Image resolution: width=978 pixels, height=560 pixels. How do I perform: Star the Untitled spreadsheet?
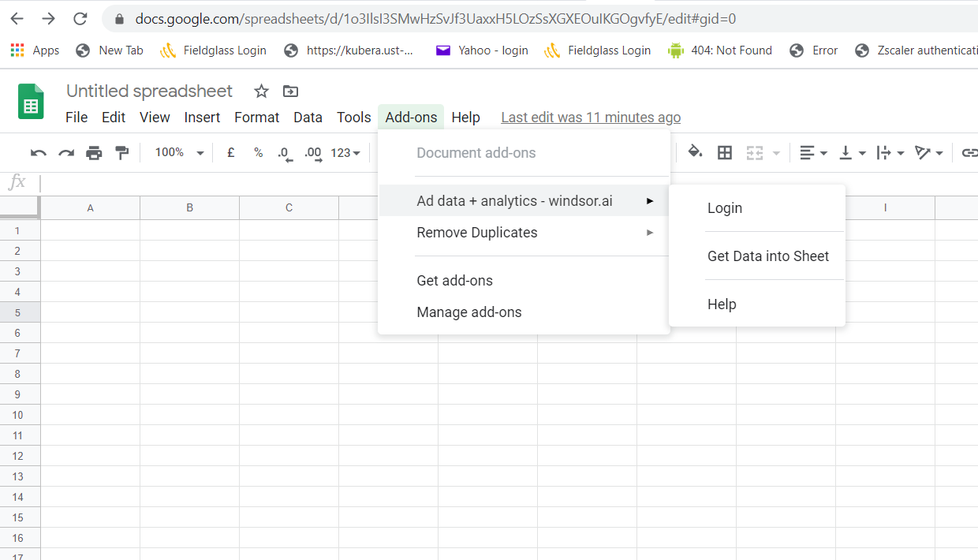[x=261, y=91]
